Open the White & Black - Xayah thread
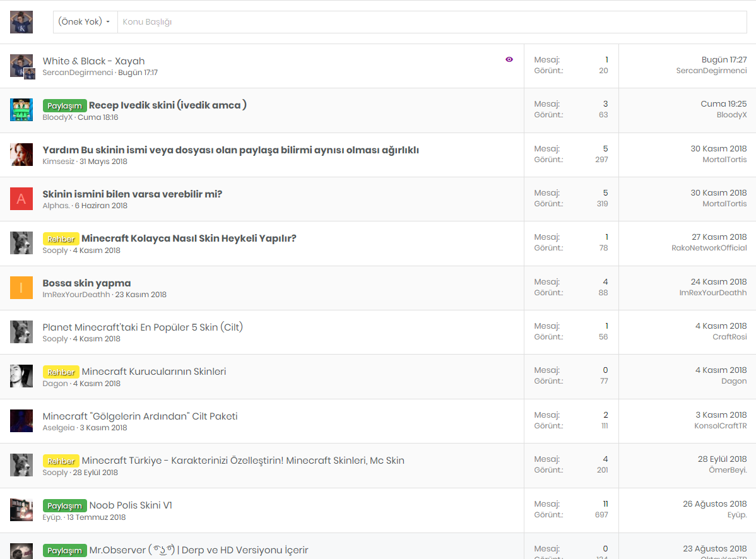This screenshot has width=756, height=559. (x=93, y=61)
